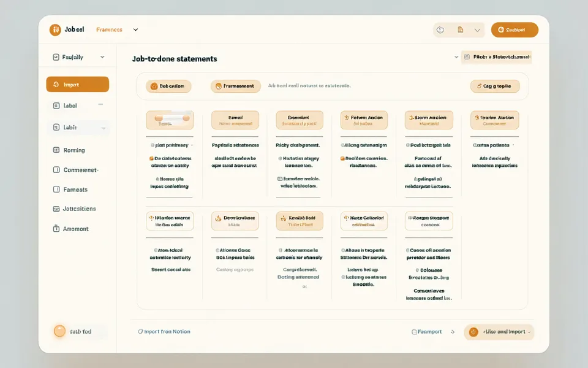The image size is (588, 368).
Task: Click the icon on Sionn Ancion card
Action: click(411, 118)
